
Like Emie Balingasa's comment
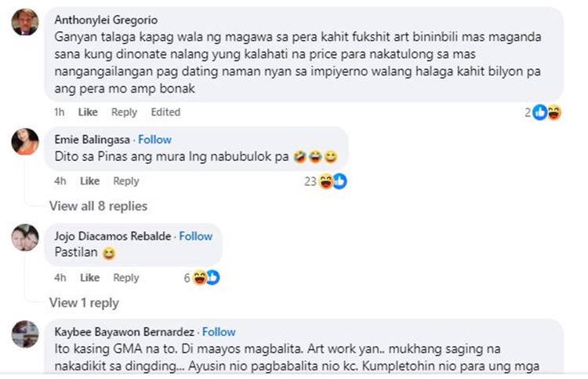click(89, 181)
